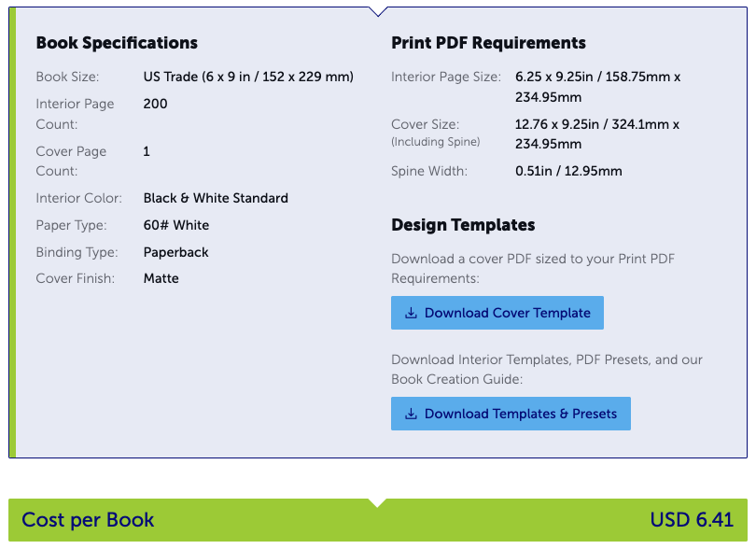Click the spine width value 0.51in
Image resolution: width=756 pixels, height=549 pixels.
tap(568, 171)
